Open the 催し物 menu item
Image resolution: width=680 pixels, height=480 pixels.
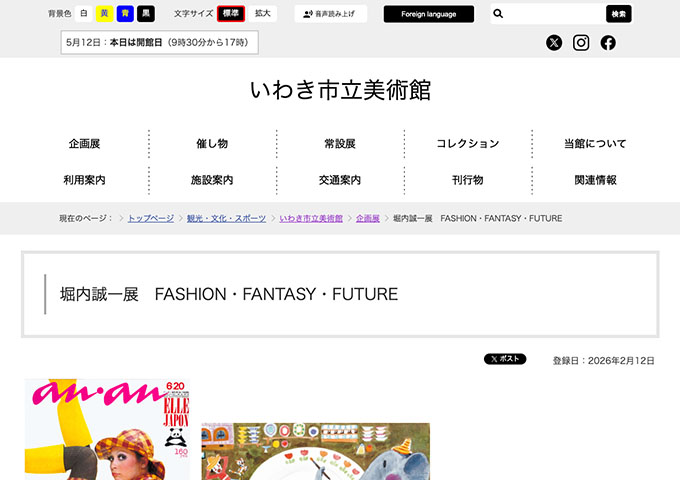(212, 144)
